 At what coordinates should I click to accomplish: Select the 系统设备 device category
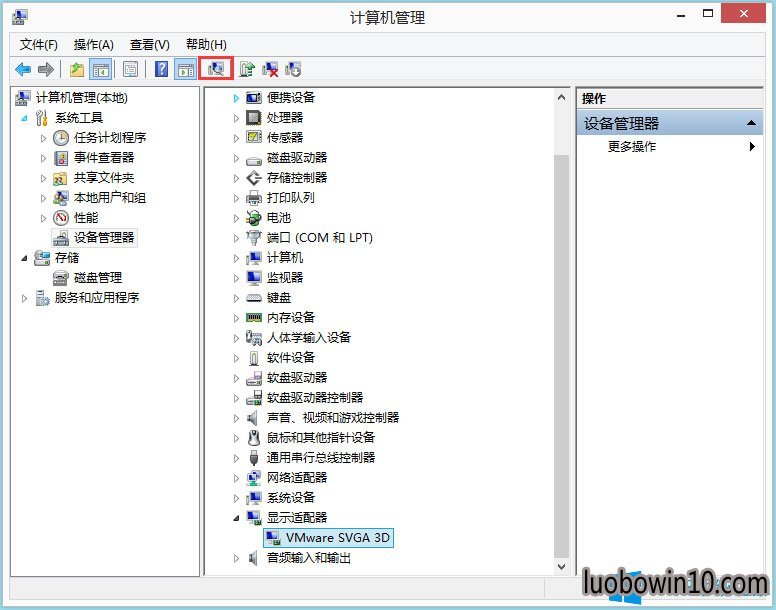pos(291,498)
